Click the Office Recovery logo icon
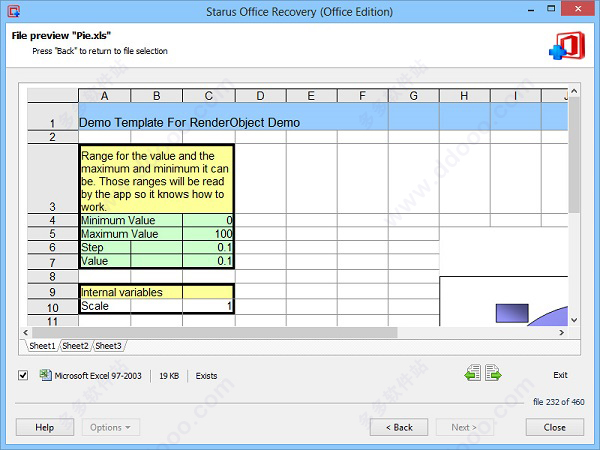Image resolution: width=600 pixels, height=450 pixels. click(x=567, y=46)
